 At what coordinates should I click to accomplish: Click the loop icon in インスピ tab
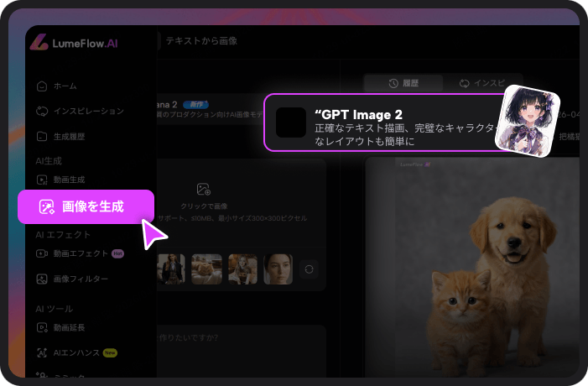point(464,83)
